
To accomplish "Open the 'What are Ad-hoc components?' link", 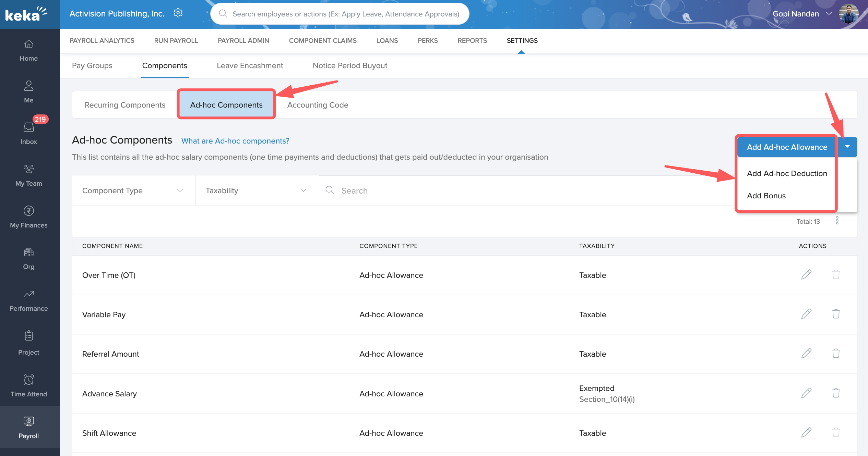I will [235, 141].
